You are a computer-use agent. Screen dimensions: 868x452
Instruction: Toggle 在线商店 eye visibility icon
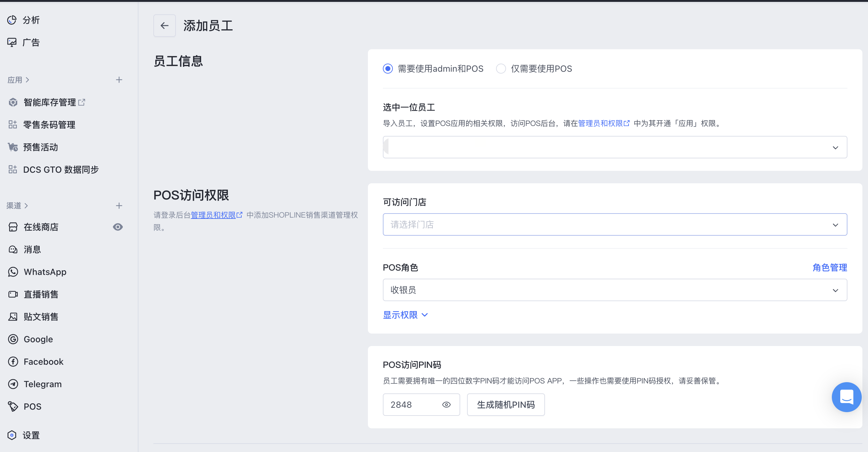[x=118, y=227]
